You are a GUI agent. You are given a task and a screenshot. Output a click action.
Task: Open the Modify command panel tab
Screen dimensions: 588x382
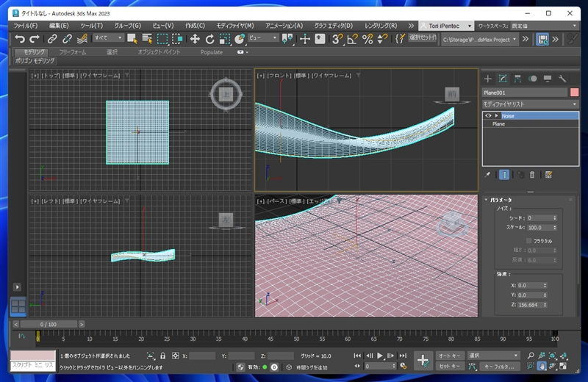[503, 79]
